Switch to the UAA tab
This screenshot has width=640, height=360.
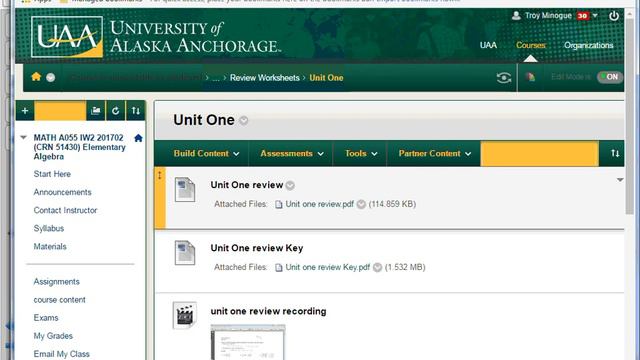click(488, 45)
